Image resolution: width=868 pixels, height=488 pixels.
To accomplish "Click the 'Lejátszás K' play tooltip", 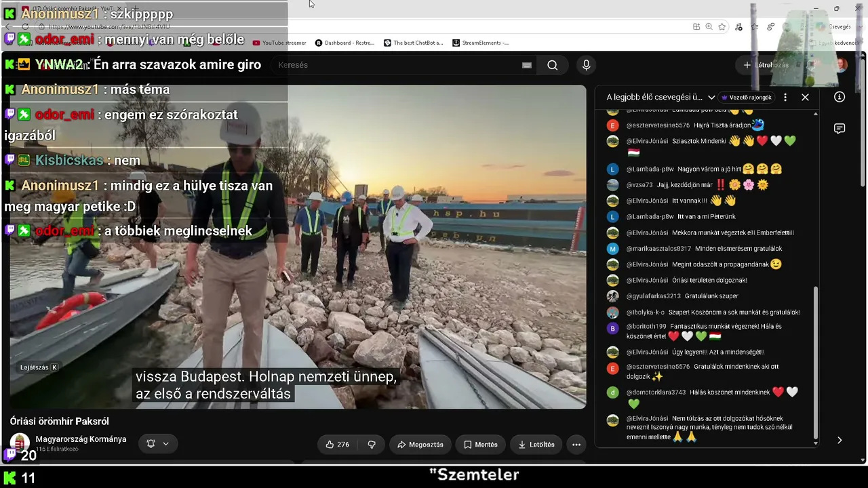I will pos(39,367).
